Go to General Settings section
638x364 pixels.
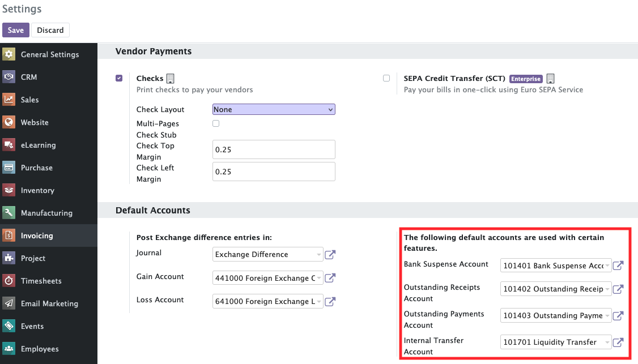click(49, 54)
